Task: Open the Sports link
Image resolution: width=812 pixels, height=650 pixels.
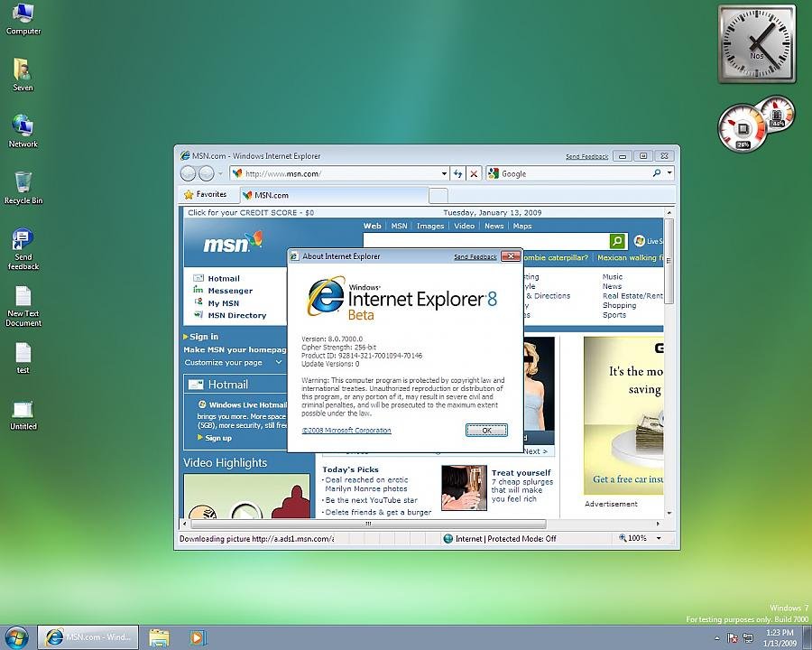Action: (x=614, y=315)
